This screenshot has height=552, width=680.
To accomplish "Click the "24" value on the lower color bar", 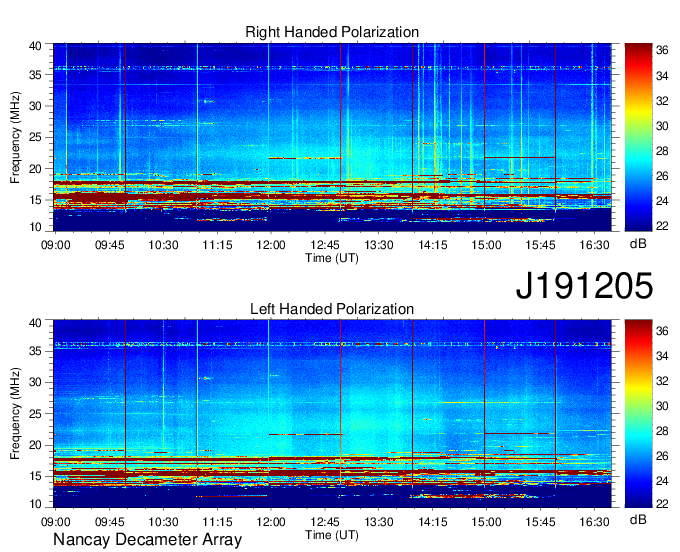I will 662,481.
